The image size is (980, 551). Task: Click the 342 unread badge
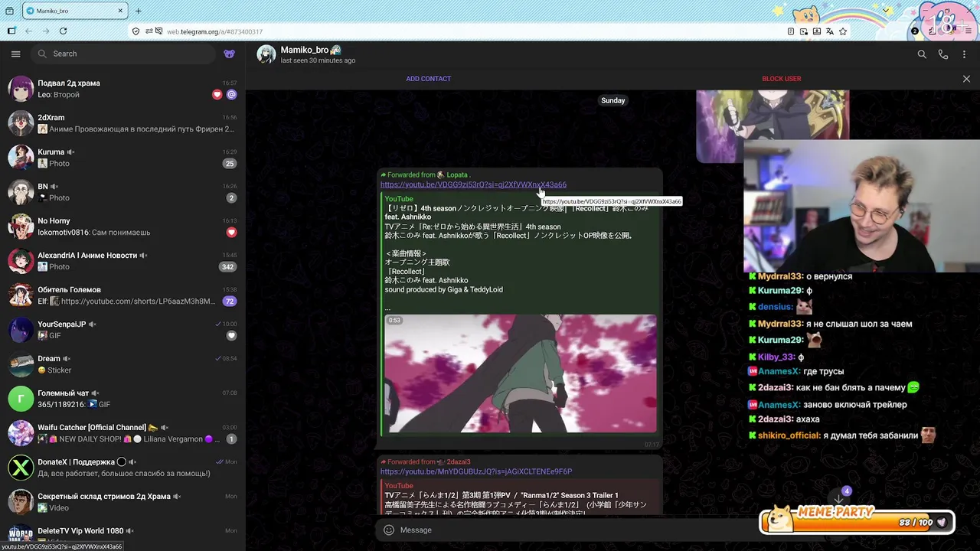click(227, 267)
